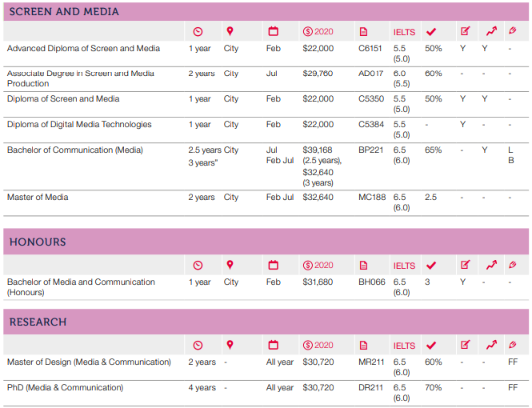The width and height of the screenshot is (532, 408).
Task: Select the HONOURS section header
Action: (38, 242)
